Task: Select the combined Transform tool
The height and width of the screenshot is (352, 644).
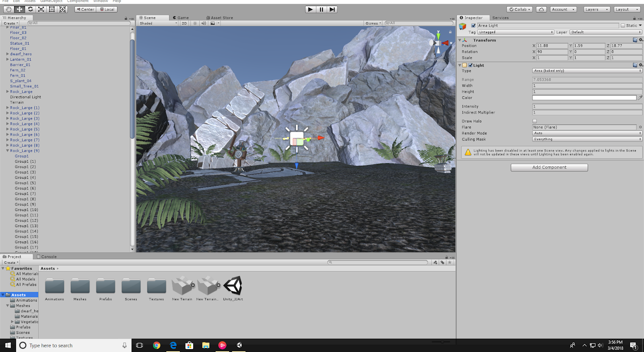Action: pos(63,9)
